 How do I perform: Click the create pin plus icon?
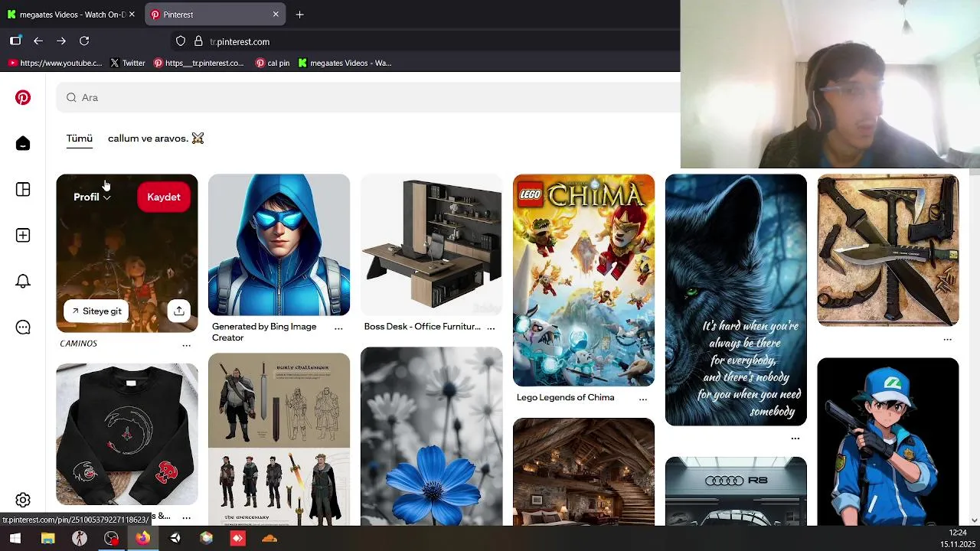pos(23,235)
